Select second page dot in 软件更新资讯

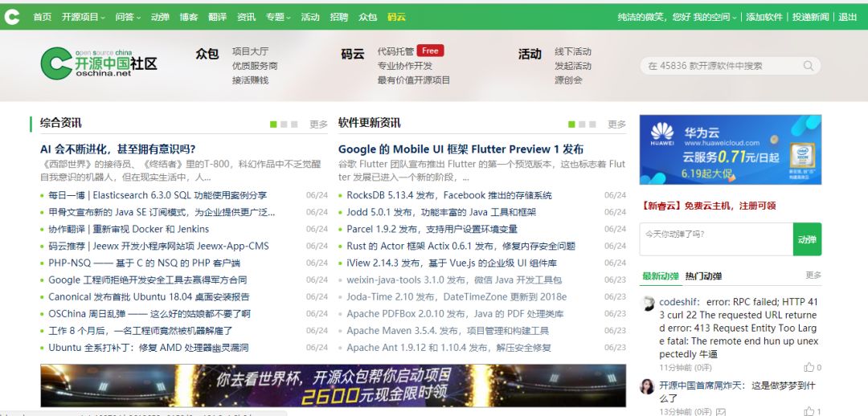pos(583,124)
